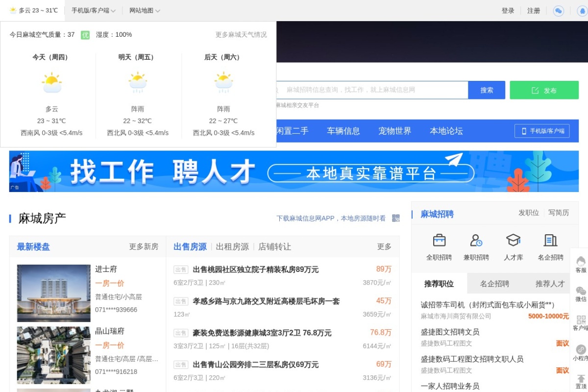Screen dimensions: 588x392
Task: Open 更多麻城天气情况 link
Action: (x=241, y=35)
